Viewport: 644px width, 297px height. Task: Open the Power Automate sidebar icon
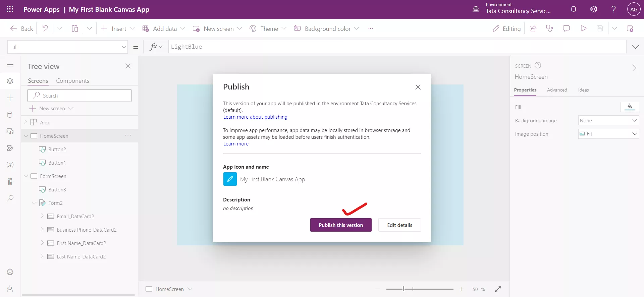(x=10, y=148)
